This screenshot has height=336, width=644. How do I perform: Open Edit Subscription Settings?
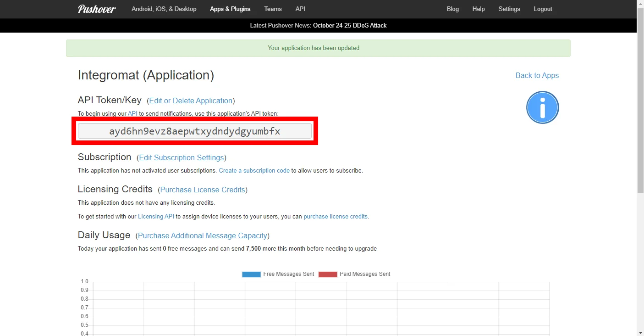(182, 157)
